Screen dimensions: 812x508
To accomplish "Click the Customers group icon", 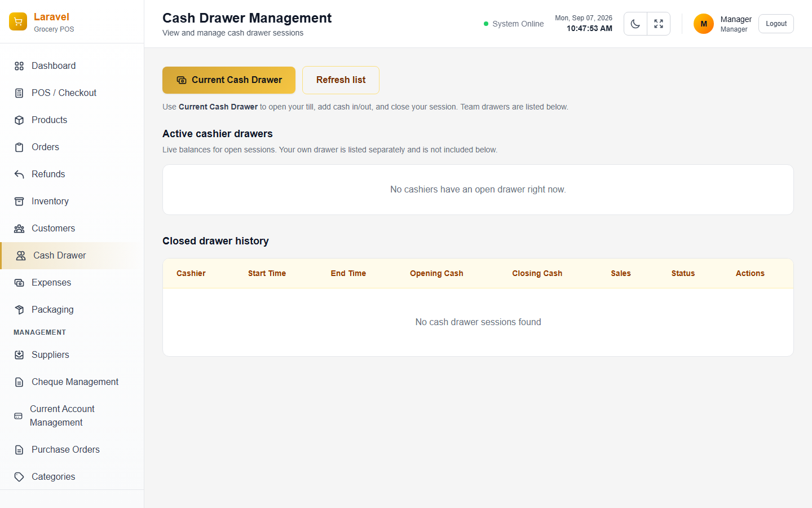I will coord(19,229).
